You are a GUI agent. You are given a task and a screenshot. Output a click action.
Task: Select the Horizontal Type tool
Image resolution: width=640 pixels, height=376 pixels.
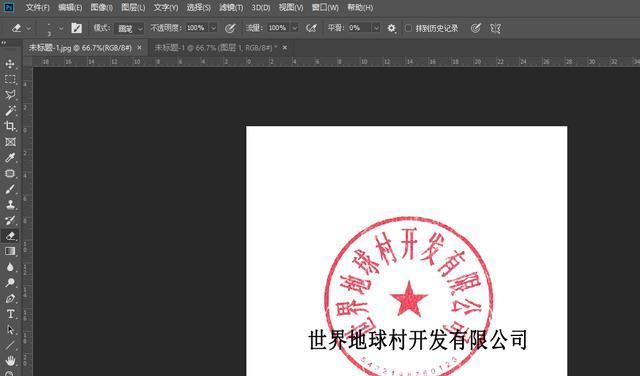[x=10, y=314]
